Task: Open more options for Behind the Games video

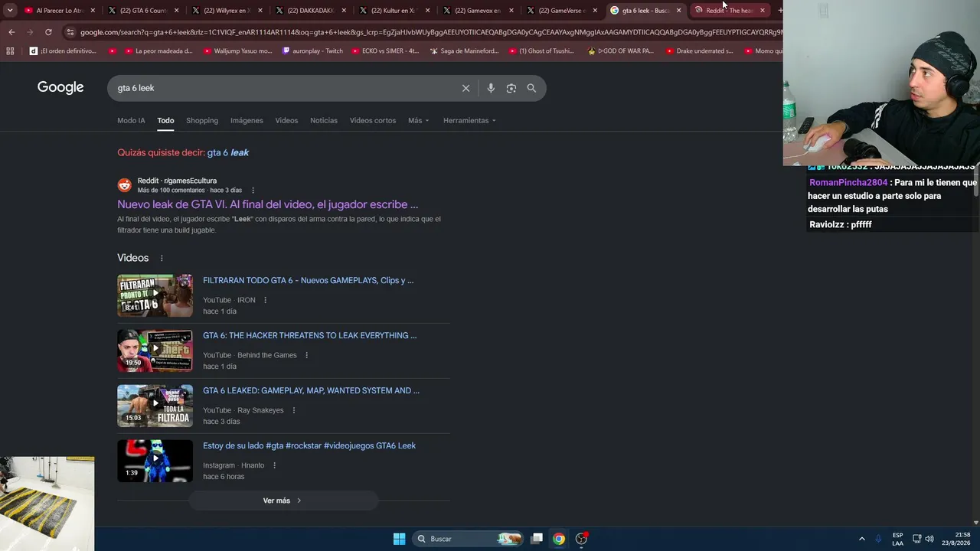Action: pyautogui.click(x=306, y=355)
